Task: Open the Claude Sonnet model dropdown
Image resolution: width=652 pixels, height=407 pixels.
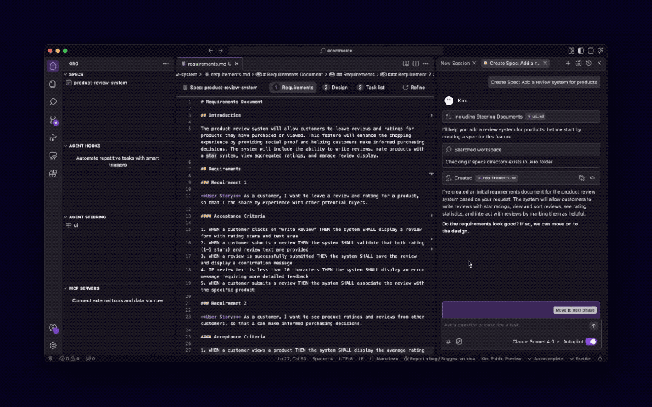Action: coord(536,342)
